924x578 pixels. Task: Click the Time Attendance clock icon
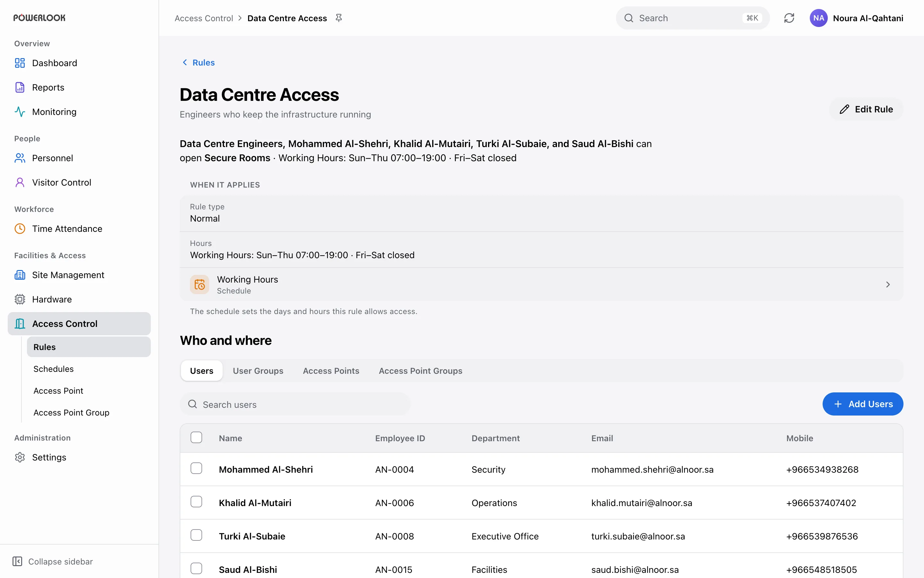pos(20,229)
